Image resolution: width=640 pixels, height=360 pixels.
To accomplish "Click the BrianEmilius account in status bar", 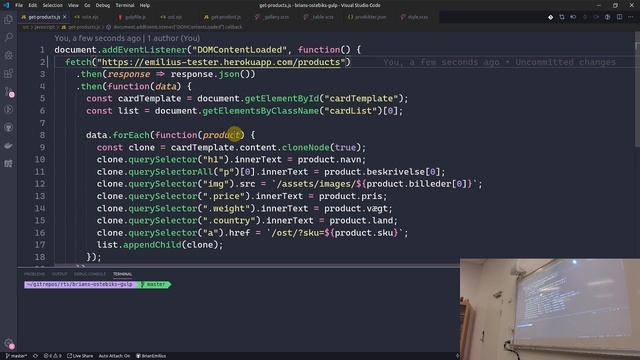I will [x=151, y=356].
